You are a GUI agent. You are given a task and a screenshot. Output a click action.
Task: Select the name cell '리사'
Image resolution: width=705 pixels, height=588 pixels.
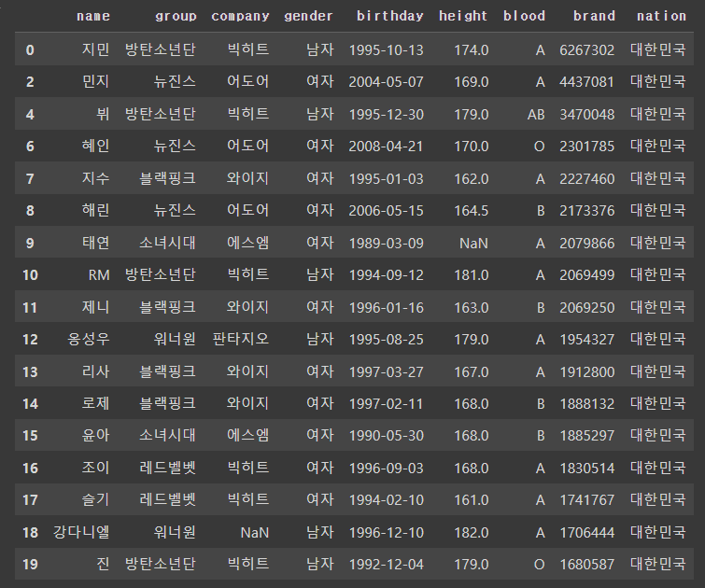pos(95,371)
